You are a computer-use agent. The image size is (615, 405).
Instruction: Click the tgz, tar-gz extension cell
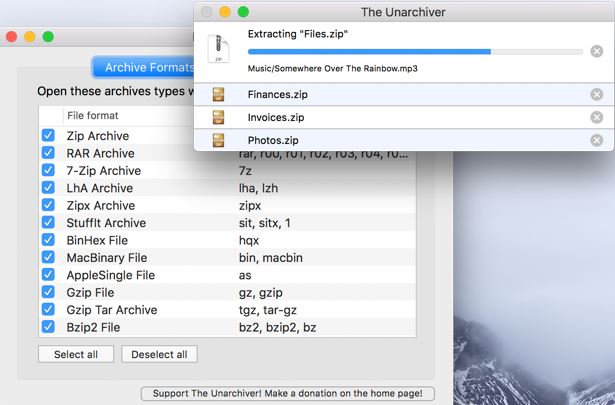point(267,310)
